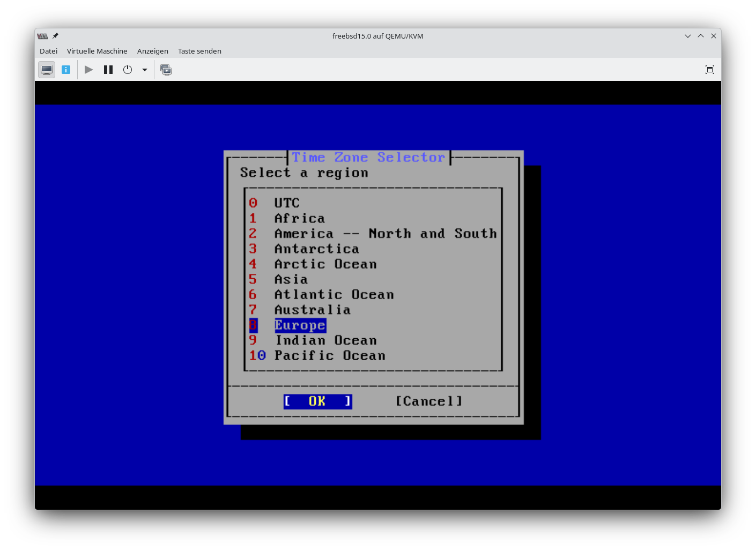756x551 pixels.
Task: Click the pin icon in titlebar
Action: (x=55, y=36)
